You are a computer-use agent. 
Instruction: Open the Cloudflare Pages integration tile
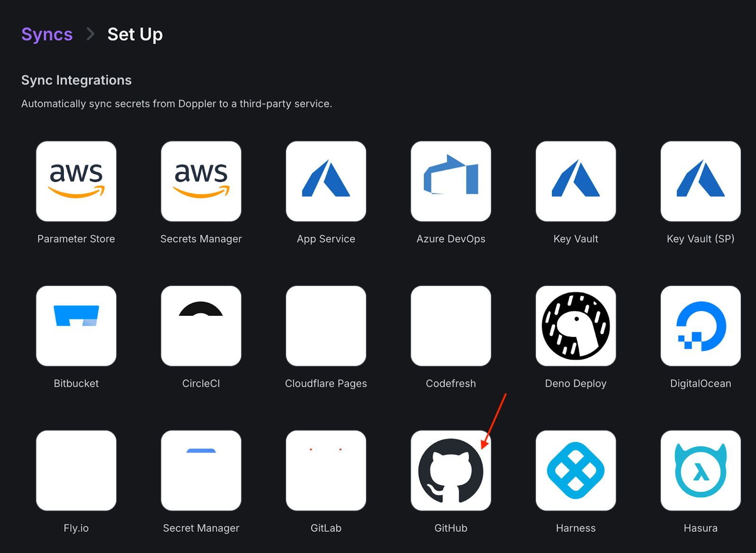click(x=326, y=326)
